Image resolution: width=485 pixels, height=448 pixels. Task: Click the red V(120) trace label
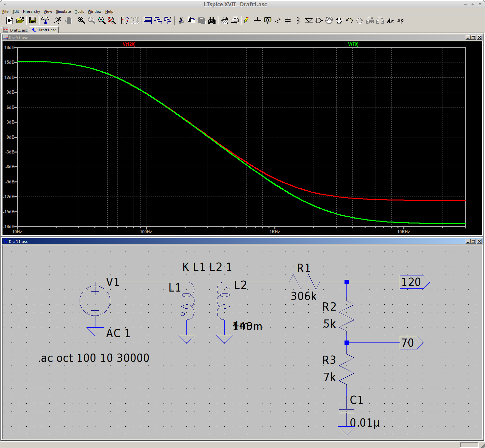129,44
